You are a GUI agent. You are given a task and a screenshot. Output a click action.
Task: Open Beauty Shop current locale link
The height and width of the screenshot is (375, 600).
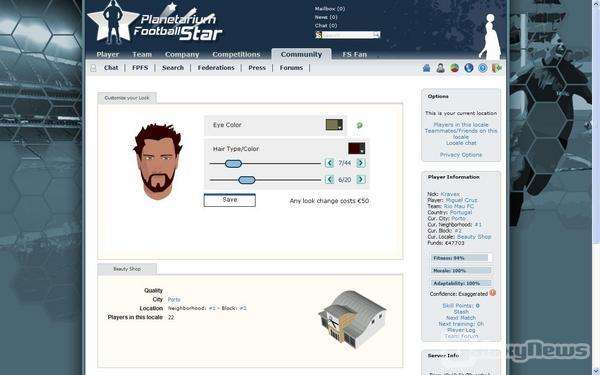(474, 237)
